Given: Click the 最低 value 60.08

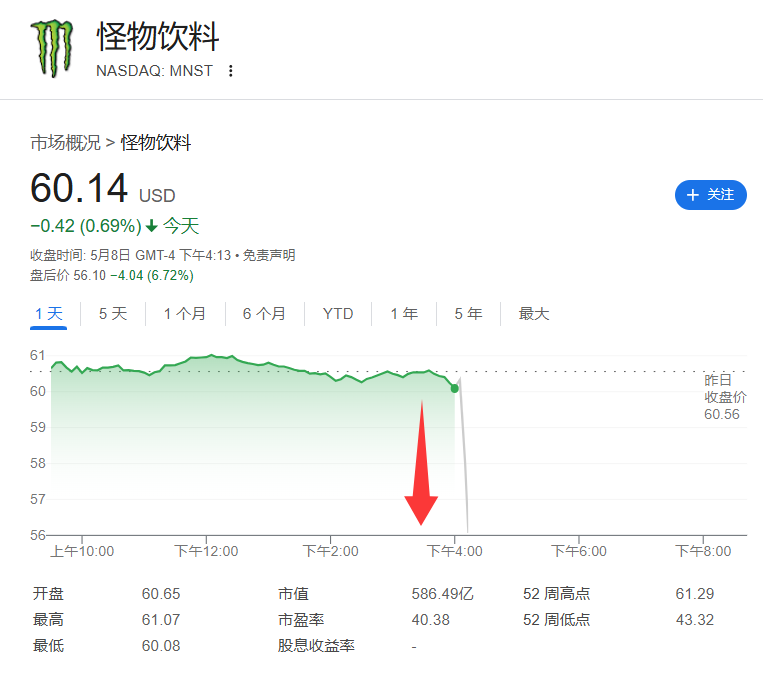Looking at the screenshot, I should (x=161, y=646).
